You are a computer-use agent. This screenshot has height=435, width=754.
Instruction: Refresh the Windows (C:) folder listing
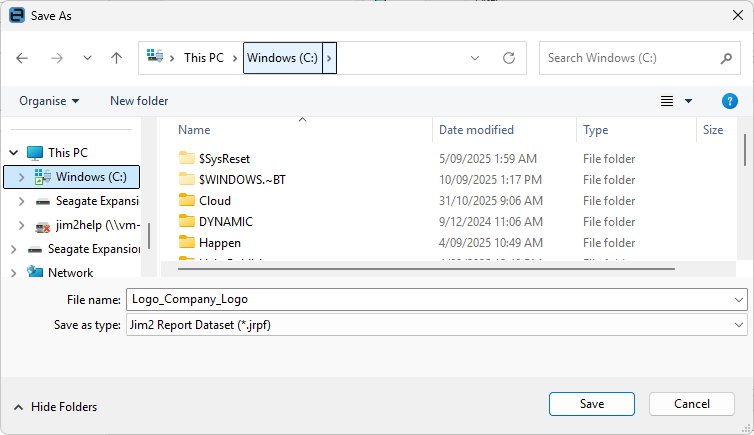click(509, 58)
